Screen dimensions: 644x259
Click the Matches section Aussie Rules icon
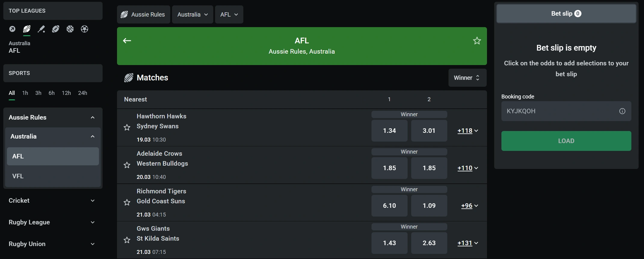coord(128,77)
